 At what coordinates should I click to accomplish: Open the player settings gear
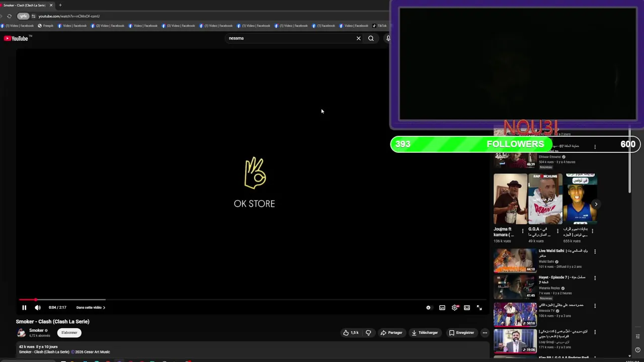coord(455,308)
